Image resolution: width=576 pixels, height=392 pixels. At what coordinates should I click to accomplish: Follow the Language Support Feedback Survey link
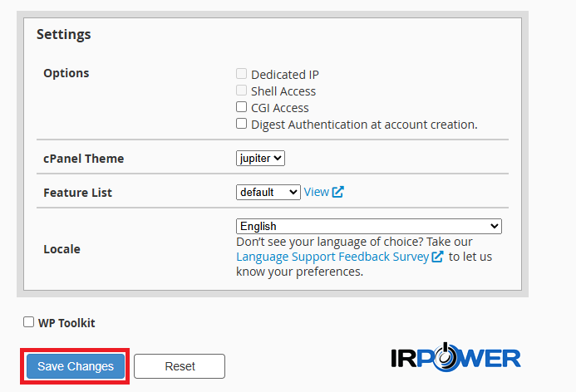click(332, 257)
